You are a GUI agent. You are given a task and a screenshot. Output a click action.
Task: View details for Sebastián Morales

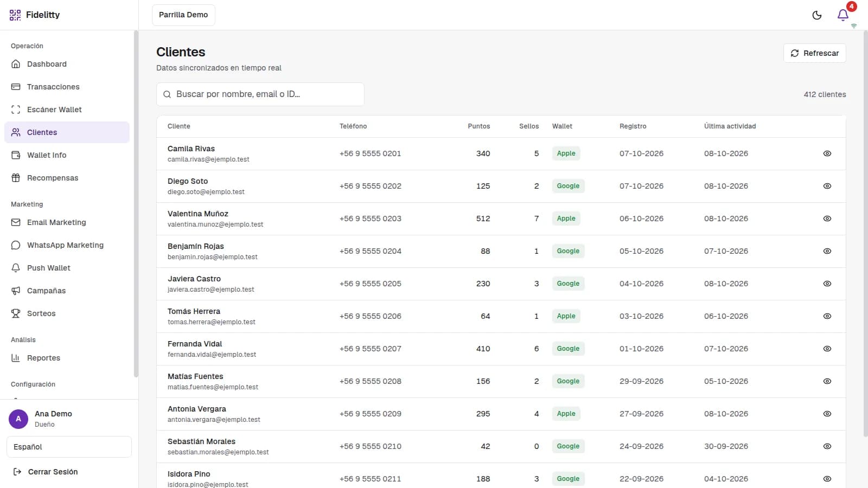827,446
